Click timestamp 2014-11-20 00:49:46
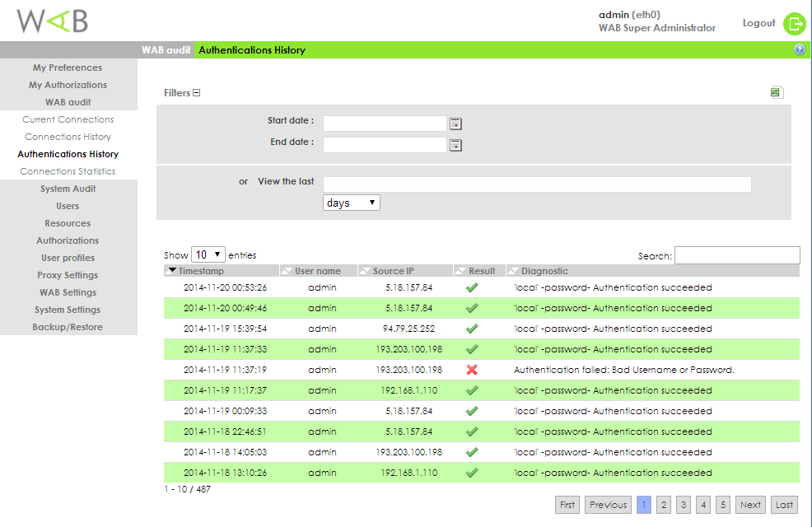 click(x=226, y=308)
